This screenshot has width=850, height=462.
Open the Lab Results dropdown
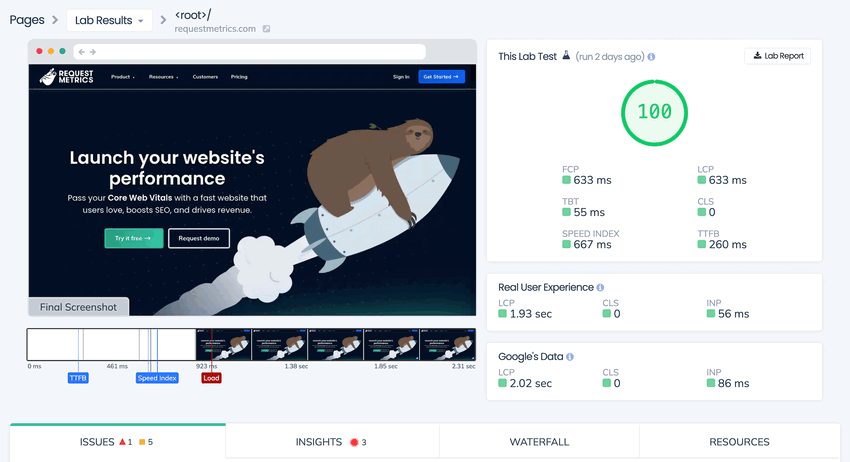pos(109,20)
